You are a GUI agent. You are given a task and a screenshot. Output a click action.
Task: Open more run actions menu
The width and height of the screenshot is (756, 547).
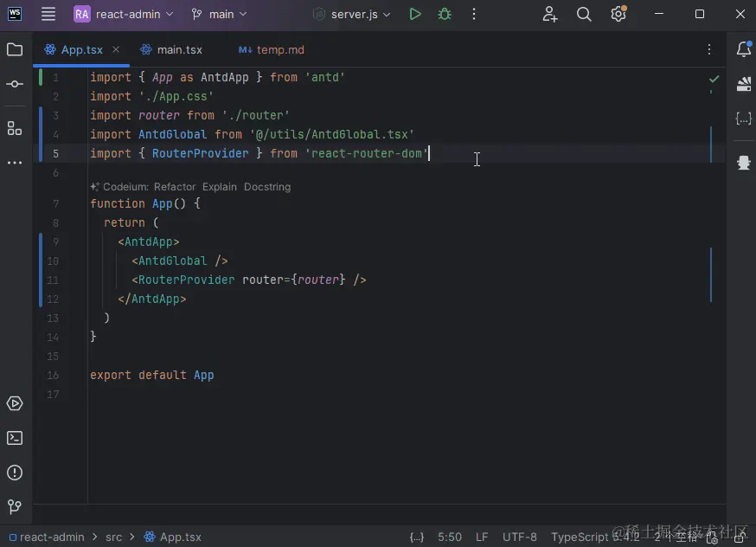coord(474,14)
